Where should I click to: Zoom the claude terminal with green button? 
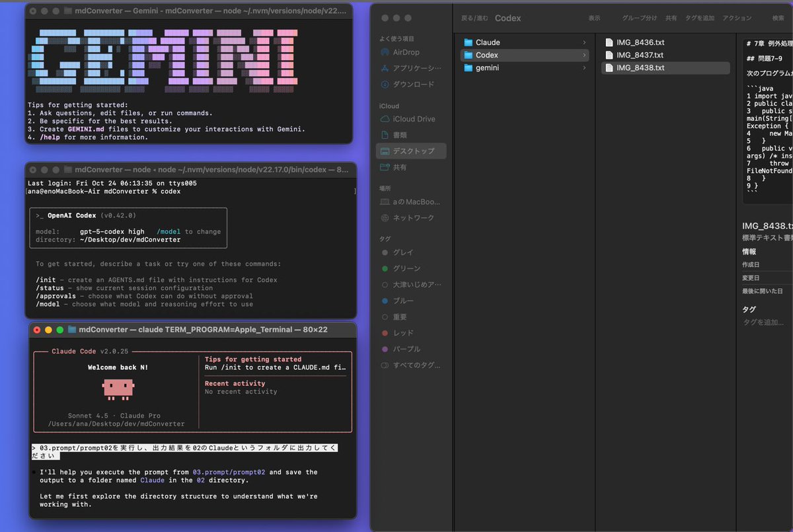click(59, 329)
